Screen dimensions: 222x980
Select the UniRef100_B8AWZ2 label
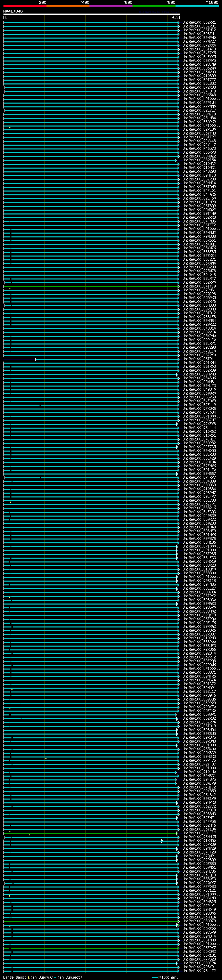point(199,156)
